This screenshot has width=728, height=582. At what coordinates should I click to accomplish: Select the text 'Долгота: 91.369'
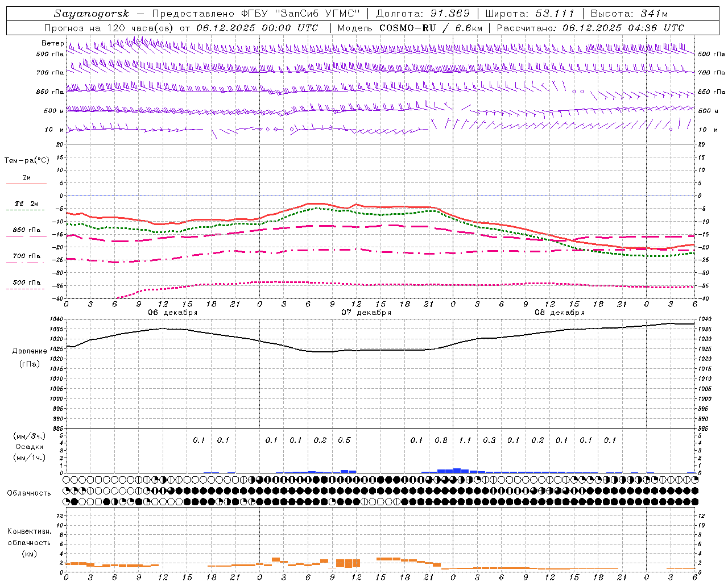point(423,14)
